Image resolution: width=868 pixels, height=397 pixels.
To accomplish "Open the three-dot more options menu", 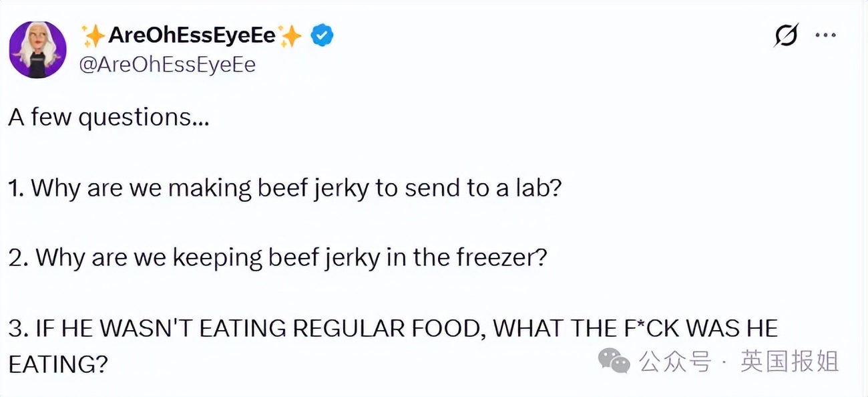I will click(826, 35).
